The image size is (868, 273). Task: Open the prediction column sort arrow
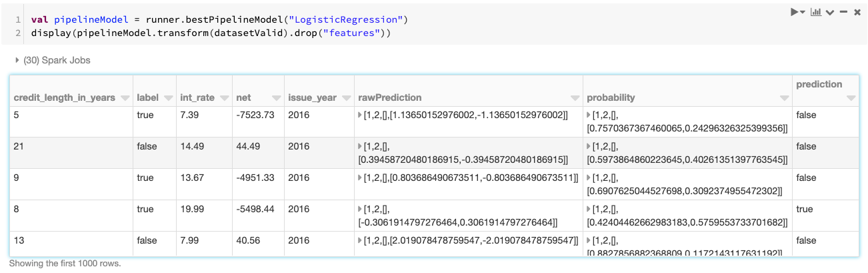(x=851, y=98)
